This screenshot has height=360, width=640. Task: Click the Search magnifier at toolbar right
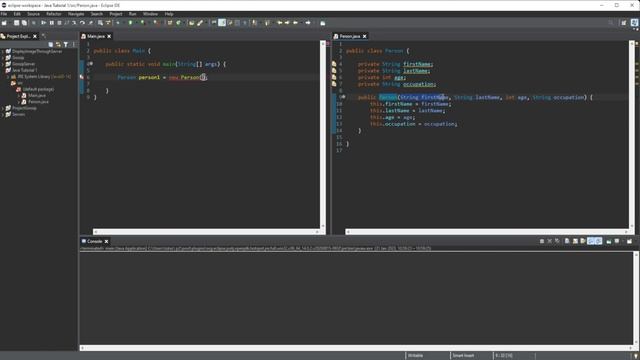point(611,23)
